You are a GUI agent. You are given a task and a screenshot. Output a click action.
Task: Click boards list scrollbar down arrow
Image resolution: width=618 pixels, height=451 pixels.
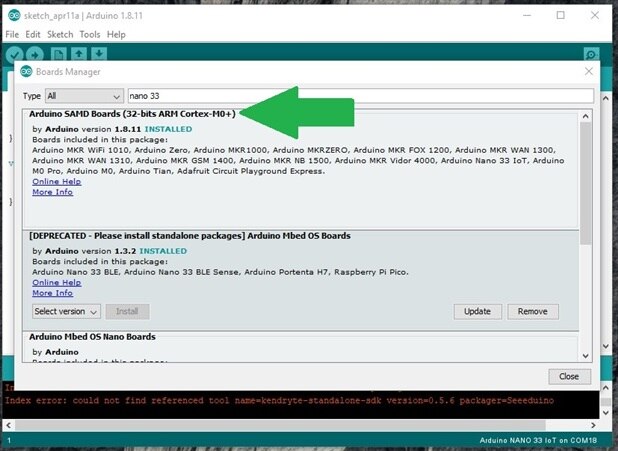585,356
